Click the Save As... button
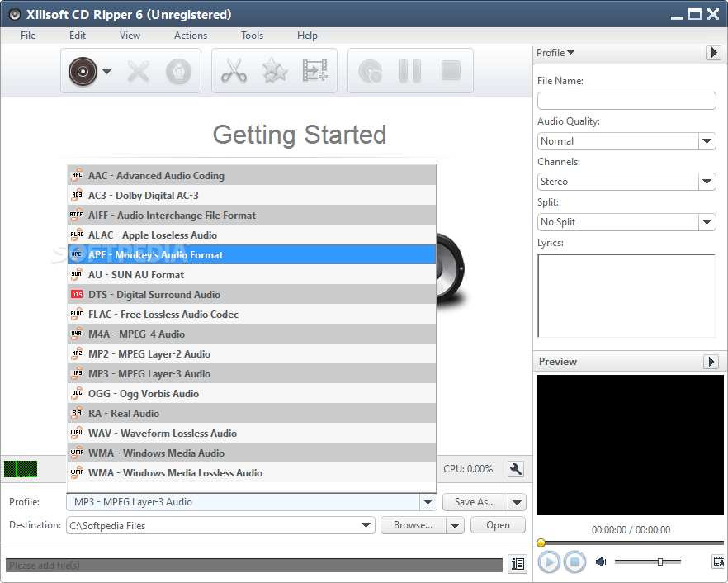 pos(475,502)
